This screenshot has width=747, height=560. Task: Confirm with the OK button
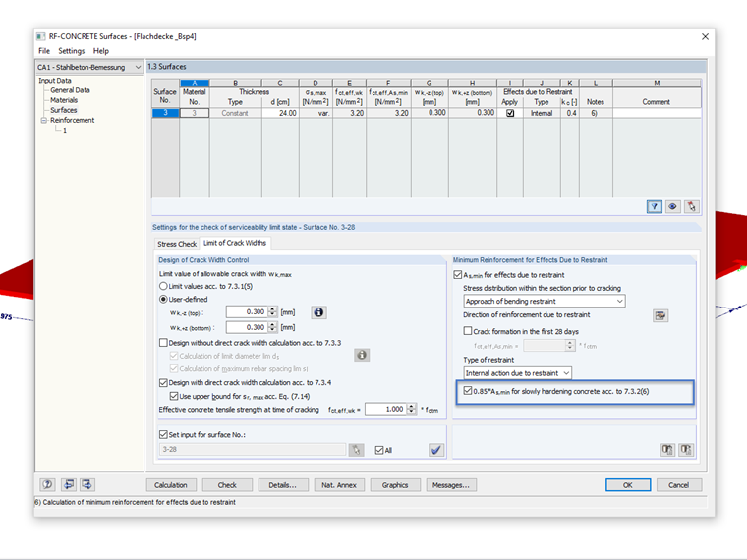628,485
